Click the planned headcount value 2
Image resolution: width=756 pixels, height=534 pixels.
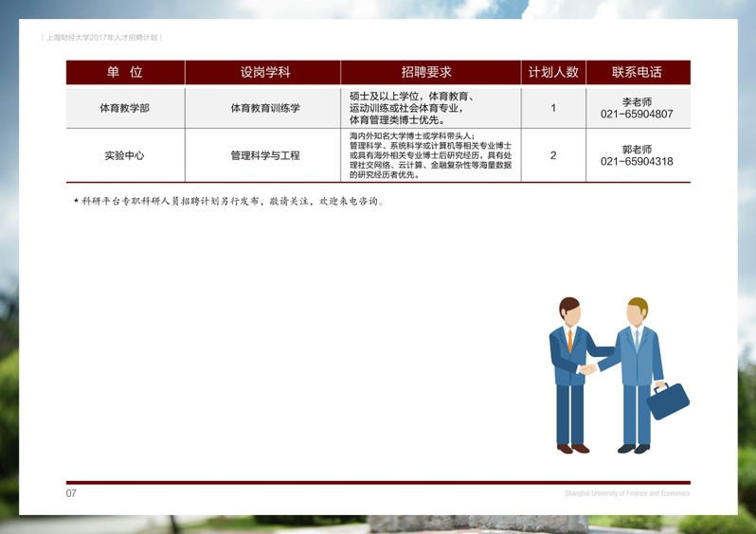[553, 155]
